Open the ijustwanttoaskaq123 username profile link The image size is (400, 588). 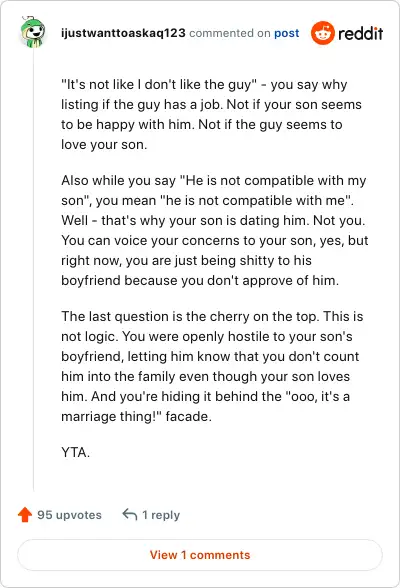click(x=123, y=33)
